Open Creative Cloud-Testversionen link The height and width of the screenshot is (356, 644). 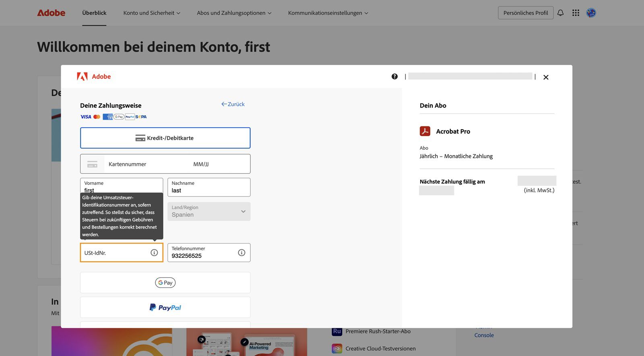tap(380, 349)
